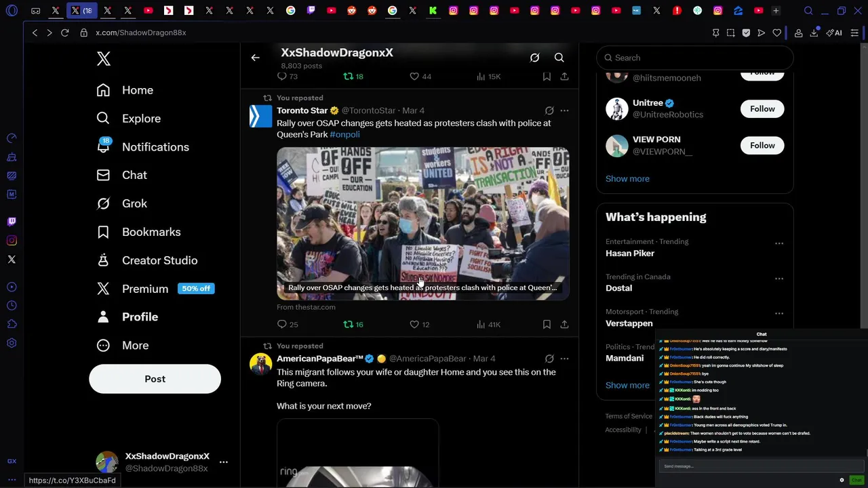Open the browser AI assistant button

point(834,33)
